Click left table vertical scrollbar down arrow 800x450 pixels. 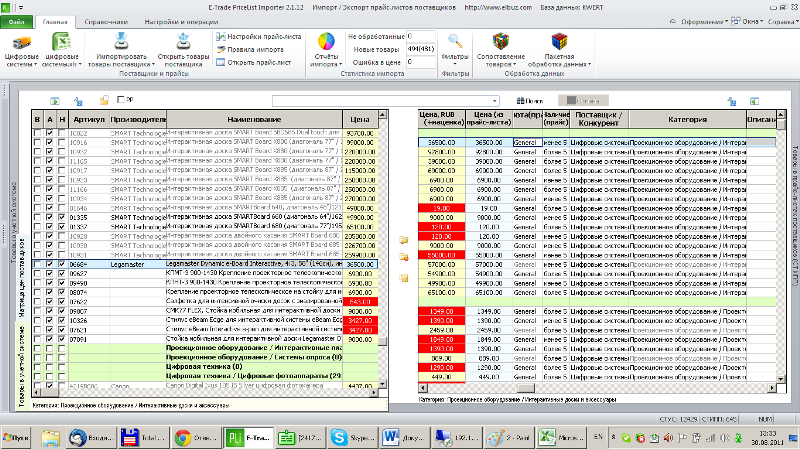[x=382, y=384]
